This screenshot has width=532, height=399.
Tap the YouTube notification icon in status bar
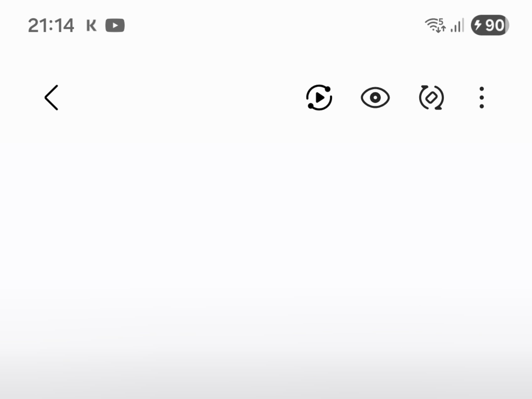point(115,25)
